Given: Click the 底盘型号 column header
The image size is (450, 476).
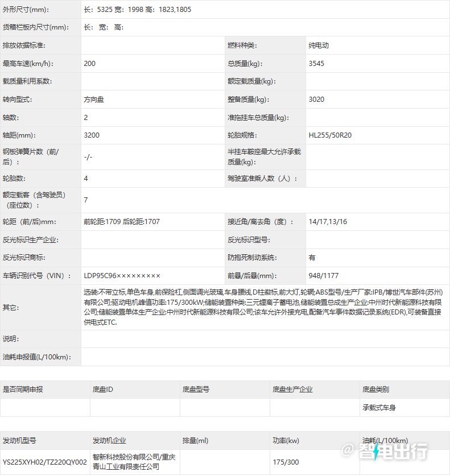Looking at the screenshot, I should (x=196, y=390).
